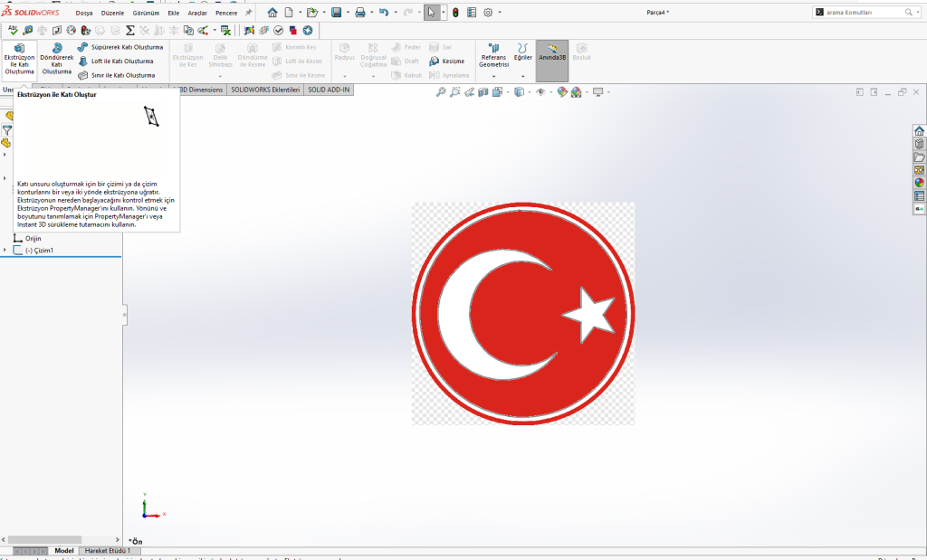
Task: Open the Appearances color ball on right pane
Action: (x=919, y=183)
